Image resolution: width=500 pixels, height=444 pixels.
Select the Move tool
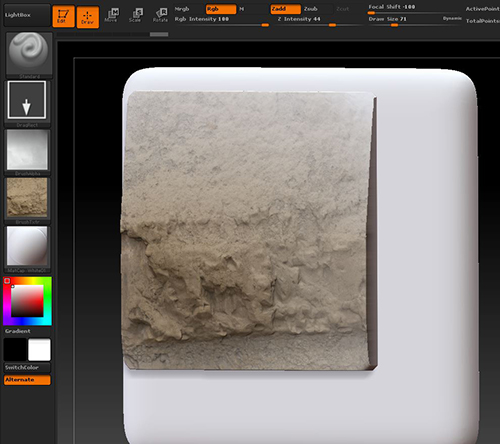(x=111, y=16)
